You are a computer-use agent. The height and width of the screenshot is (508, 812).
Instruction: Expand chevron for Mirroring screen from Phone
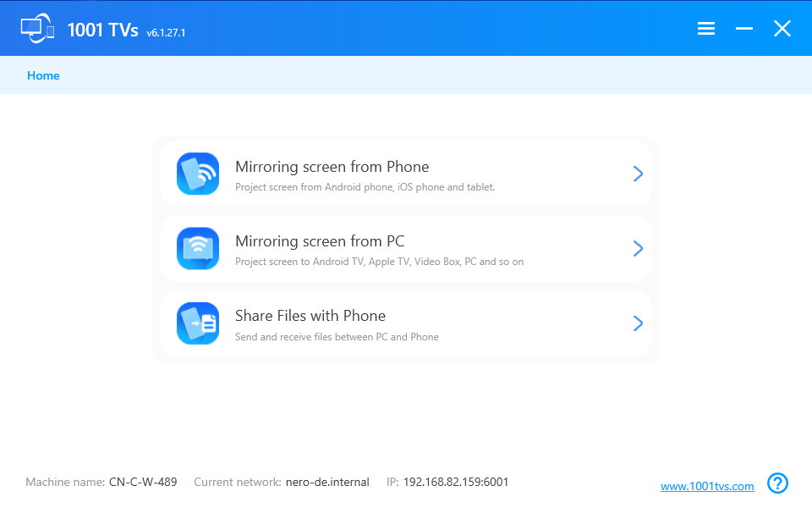point(638,174)
